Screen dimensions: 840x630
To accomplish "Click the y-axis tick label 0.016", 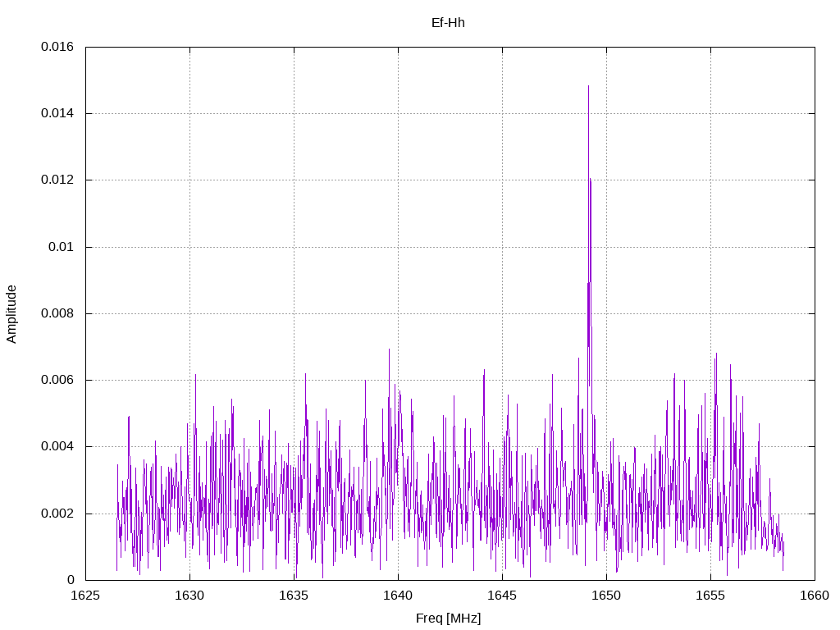I will (57, 47).
